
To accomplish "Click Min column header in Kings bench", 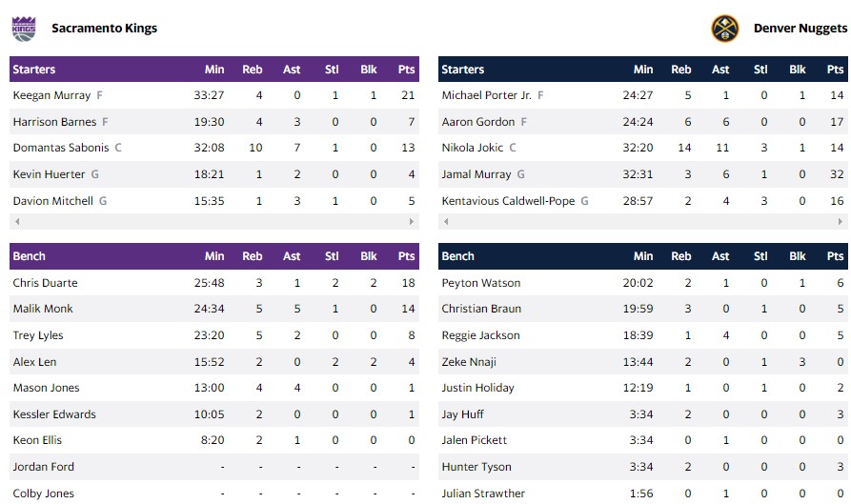I will click(214, 256).
